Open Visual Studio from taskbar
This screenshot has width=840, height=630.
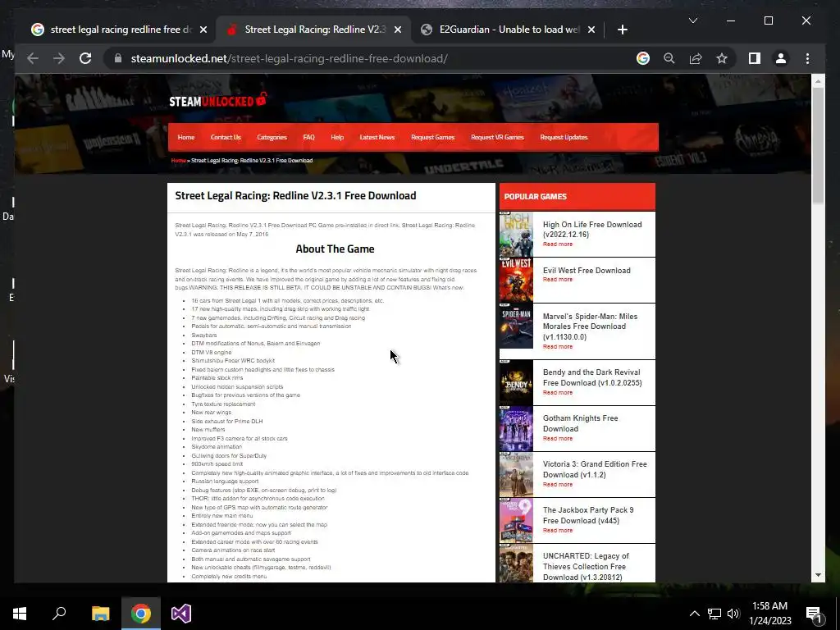pos(181,613)
